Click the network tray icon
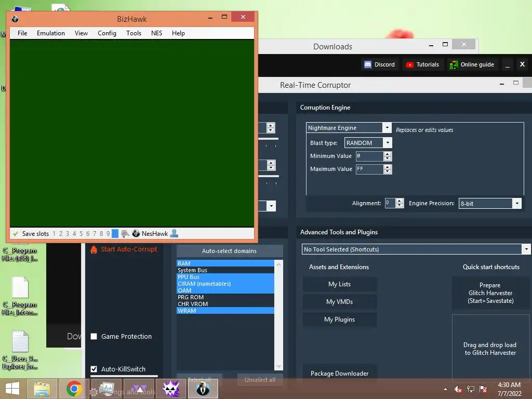532x399 pixels. coord(471,389)
